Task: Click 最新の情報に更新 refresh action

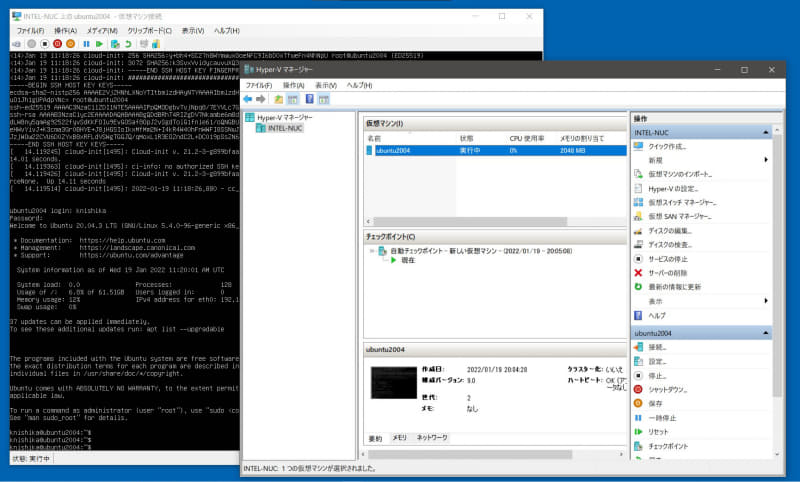Action: pyautogui.click(x=674, y=287)
